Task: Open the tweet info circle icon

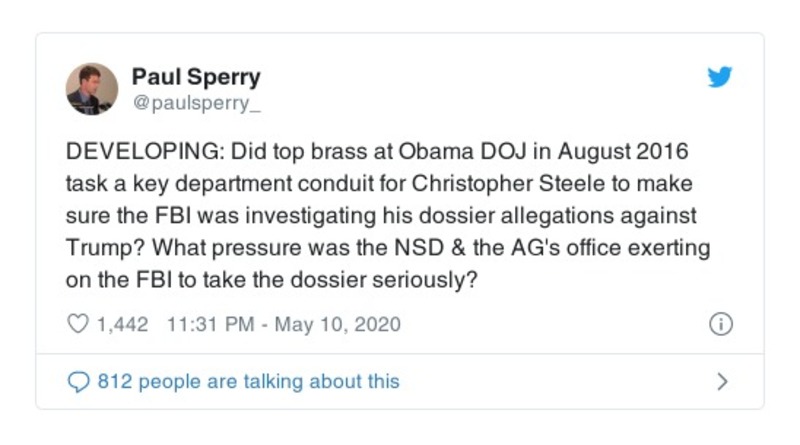Action: click(720, 324)
